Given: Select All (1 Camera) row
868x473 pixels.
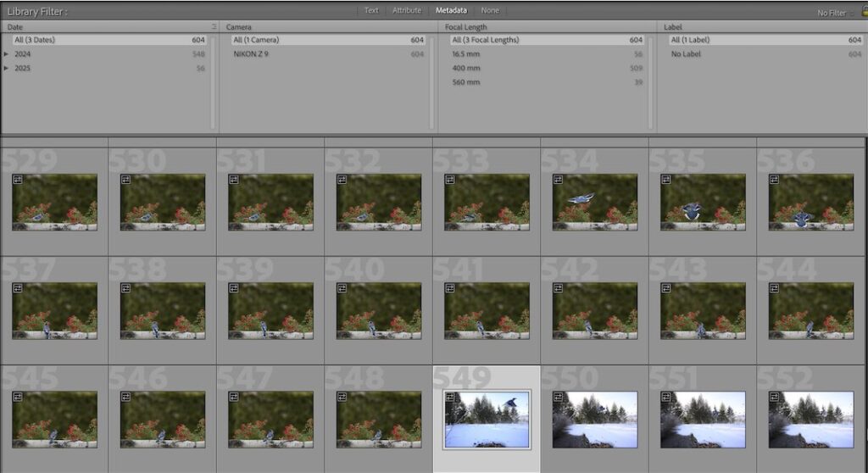Looking at the screenshot, I should coord(328,40).
